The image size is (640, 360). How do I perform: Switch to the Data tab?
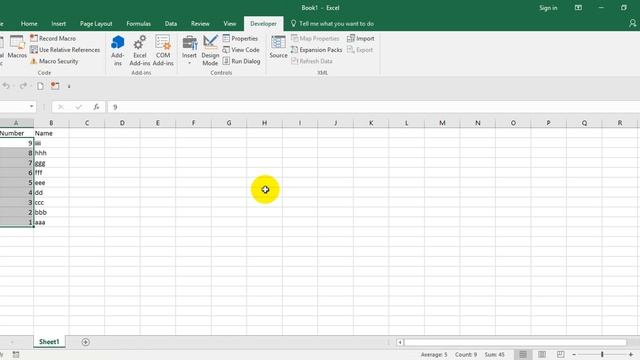[x=171, y=24]
